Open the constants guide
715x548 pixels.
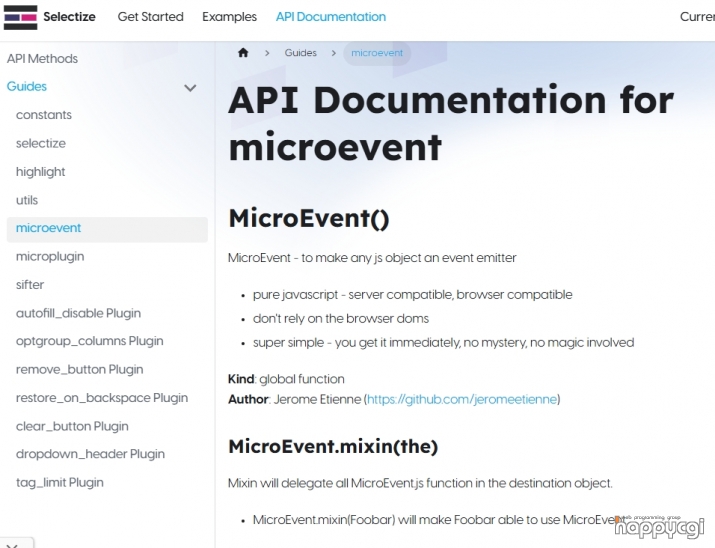click(x=44, y=115)
